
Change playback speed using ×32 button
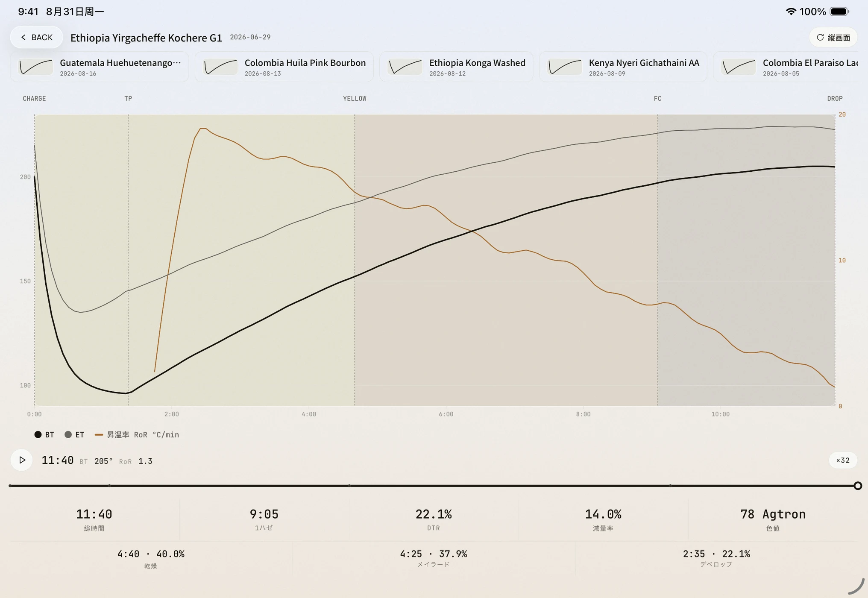coord(843,460)
